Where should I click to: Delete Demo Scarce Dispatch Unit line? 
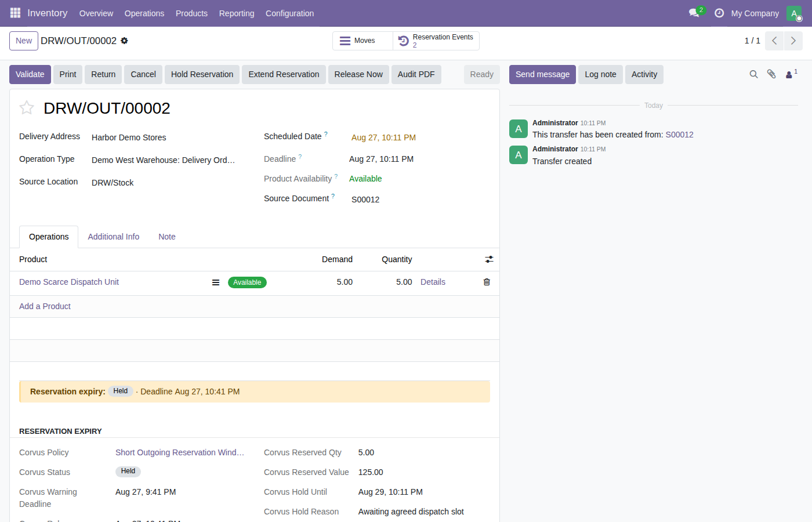coord(487,282)
